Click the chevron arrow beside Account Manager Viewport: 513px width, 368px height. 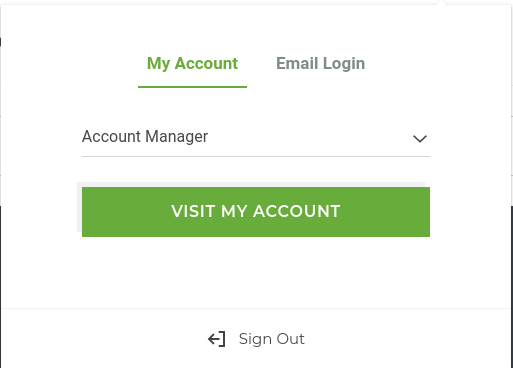click(x=420, y=138)
